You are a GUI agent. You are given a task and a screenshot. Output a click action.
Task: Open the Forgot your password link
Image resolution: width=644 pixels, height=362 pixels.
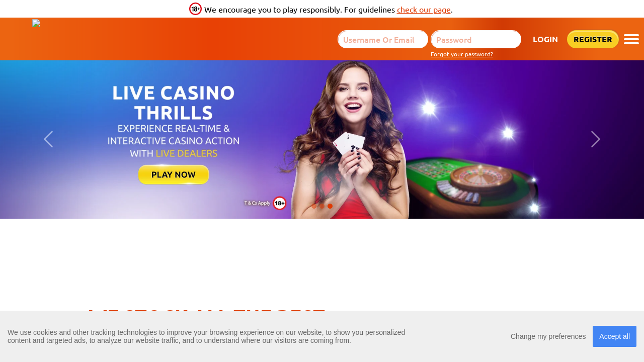[x=462, y=54]
